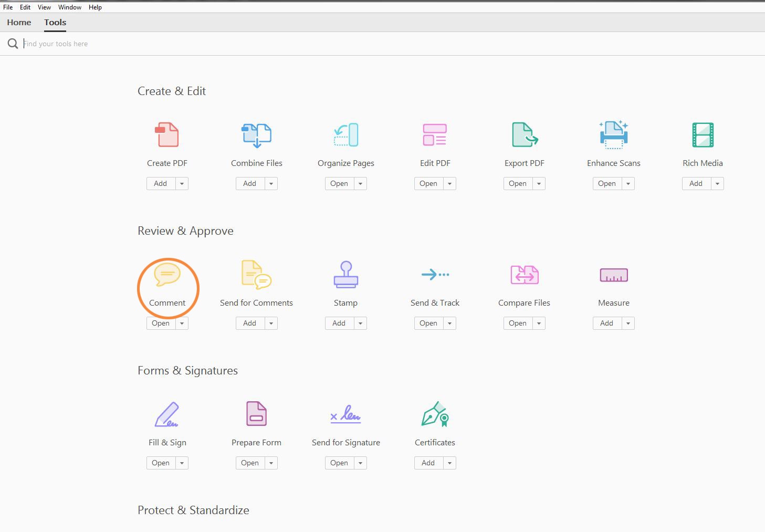
Task: Open the Organize Pages tool icon
Action: (x=345, y=134)
